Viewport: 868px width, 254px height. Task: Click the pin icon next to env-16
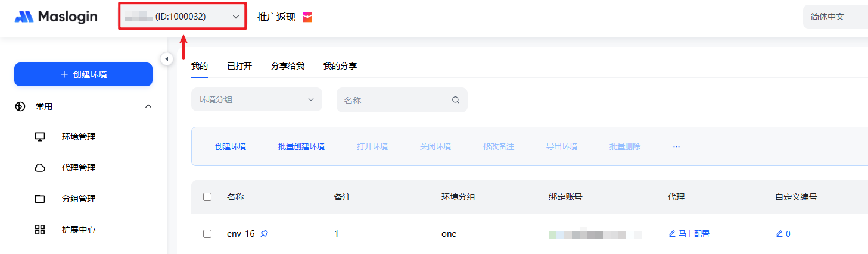(265, 234)
